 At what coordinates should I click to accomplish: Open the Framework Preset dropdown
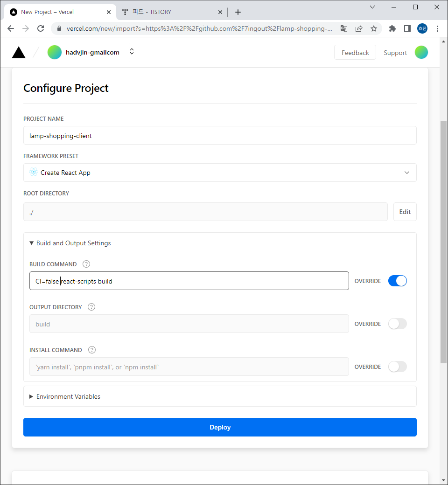(220, 173)
